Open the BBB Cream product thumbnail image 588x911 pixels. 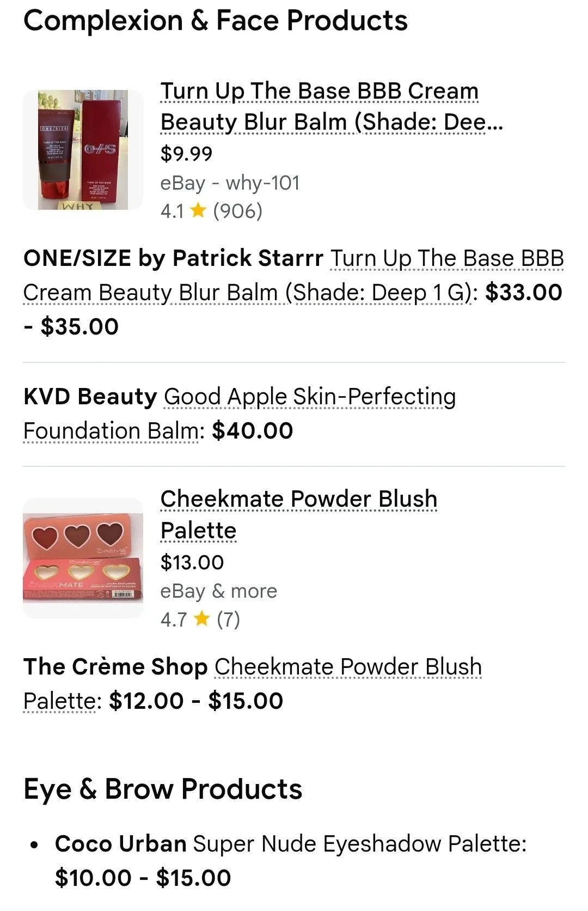point(83,150)
